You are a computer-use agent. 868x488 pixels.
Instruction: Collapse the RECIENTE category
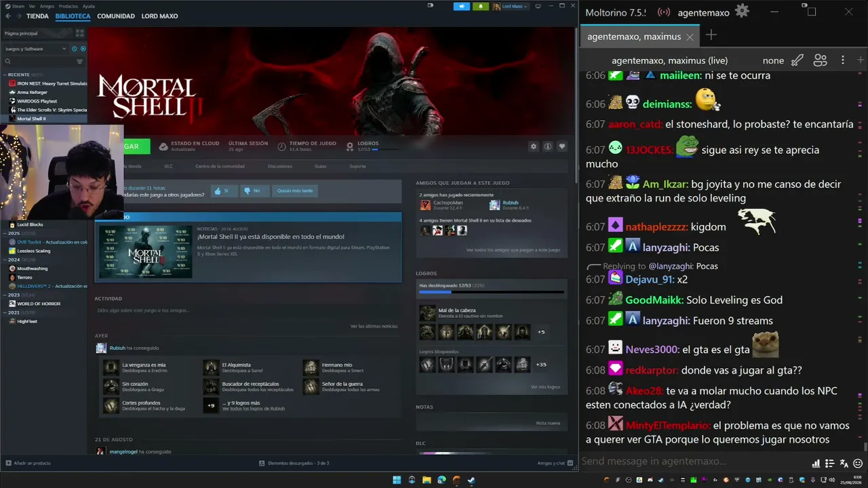pyautogui.click(x=5, y=75)
